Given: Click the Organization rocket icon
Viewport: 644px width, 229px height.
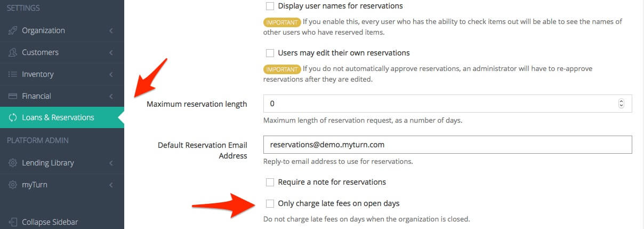Looking at the screenshot, I should click(13, 31).
